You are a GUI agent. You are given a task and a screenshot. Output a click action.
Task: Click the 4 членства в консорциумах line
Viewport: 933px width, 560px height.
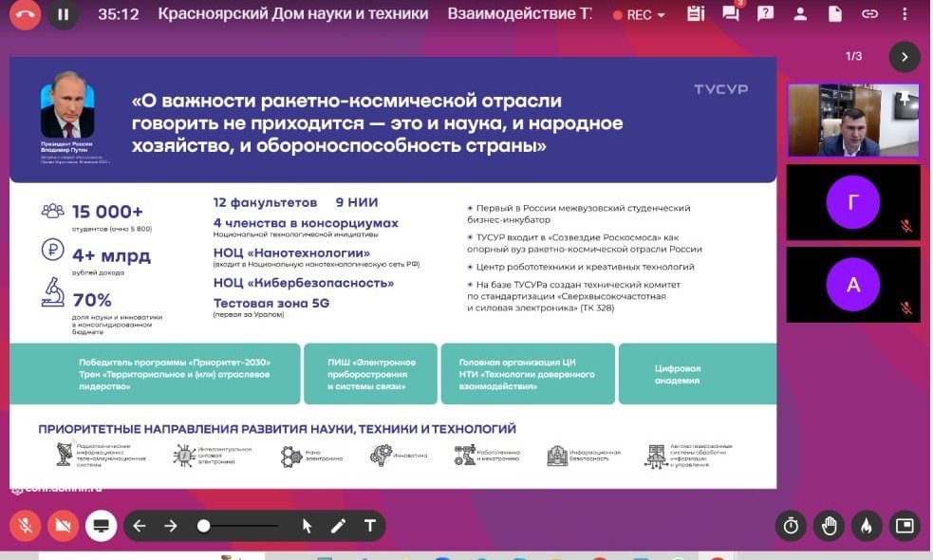306,223
